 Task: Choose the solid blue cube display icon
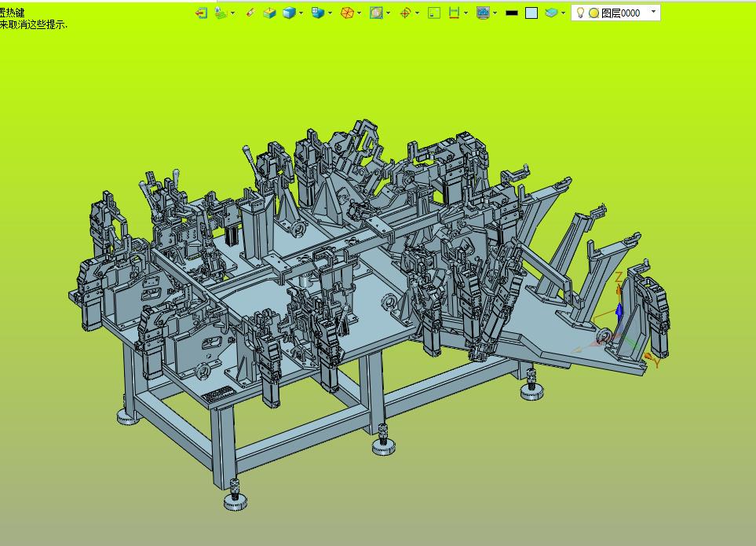(x=289, y=13)
